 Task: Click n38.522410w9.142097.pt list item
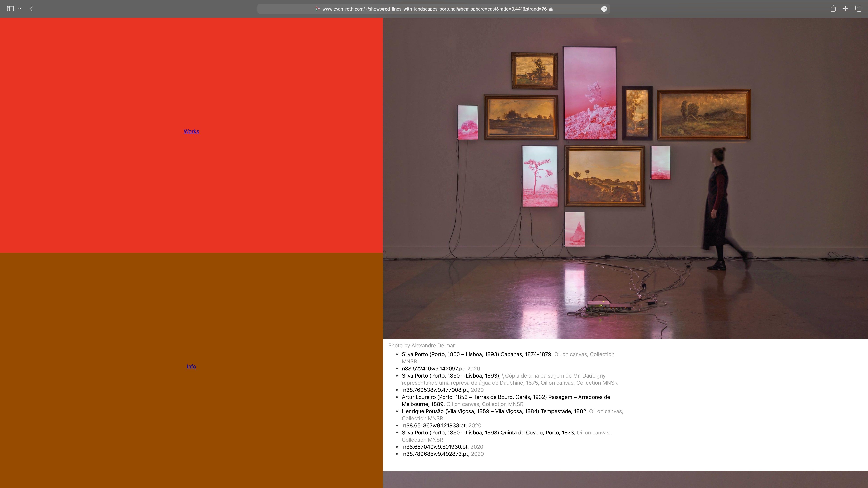tap(433, 368)
